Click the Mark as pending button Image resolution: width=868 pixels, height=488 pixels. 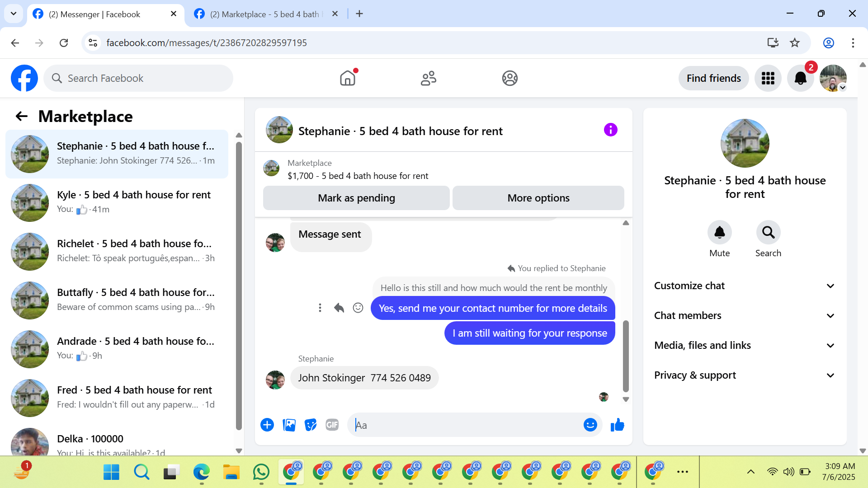(x=356, y=198)
